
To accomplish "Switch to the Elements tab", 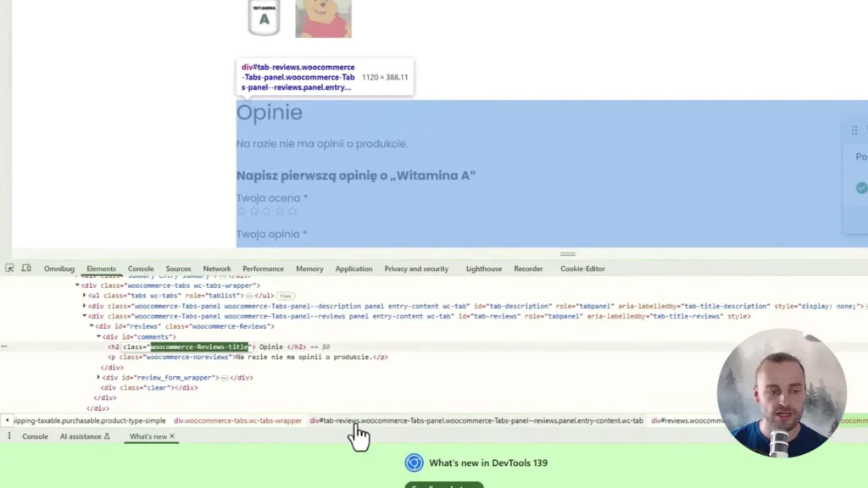I will pos(102,269).
